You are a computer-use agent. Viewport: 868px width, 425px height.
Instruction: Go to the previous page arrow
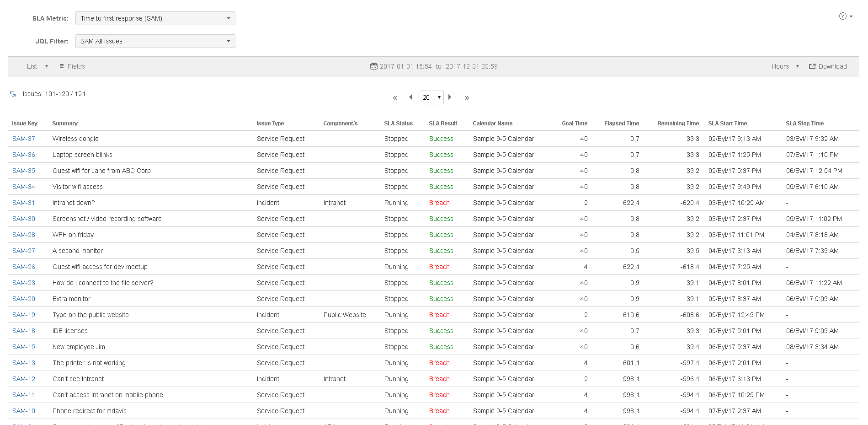(410, 97)
